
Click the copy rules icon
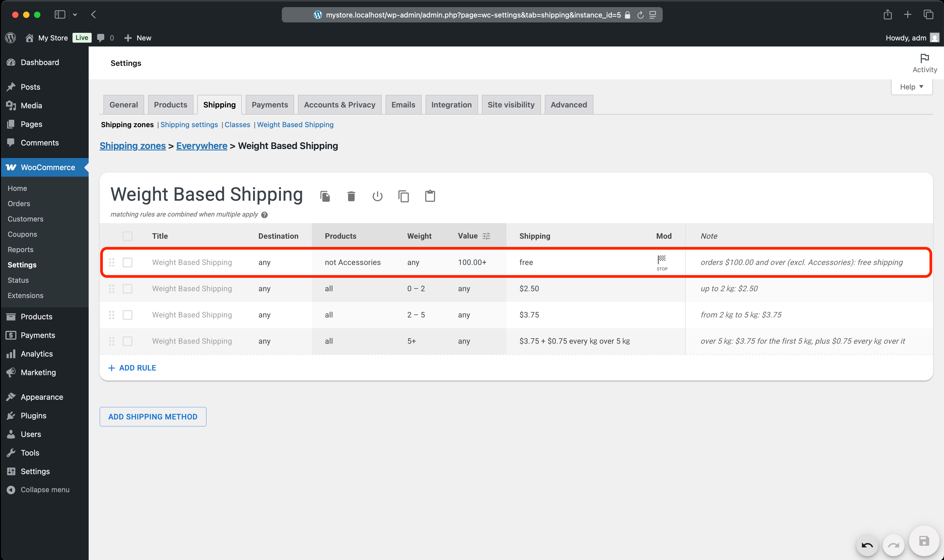(403, 196)
